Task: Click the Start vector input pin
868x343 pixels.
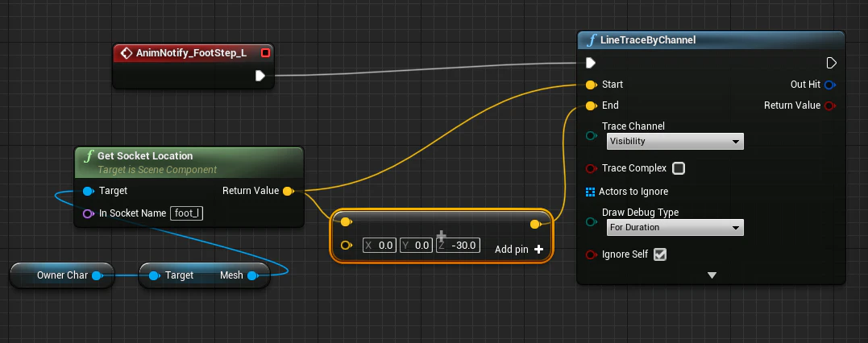Action: (592, 85)
